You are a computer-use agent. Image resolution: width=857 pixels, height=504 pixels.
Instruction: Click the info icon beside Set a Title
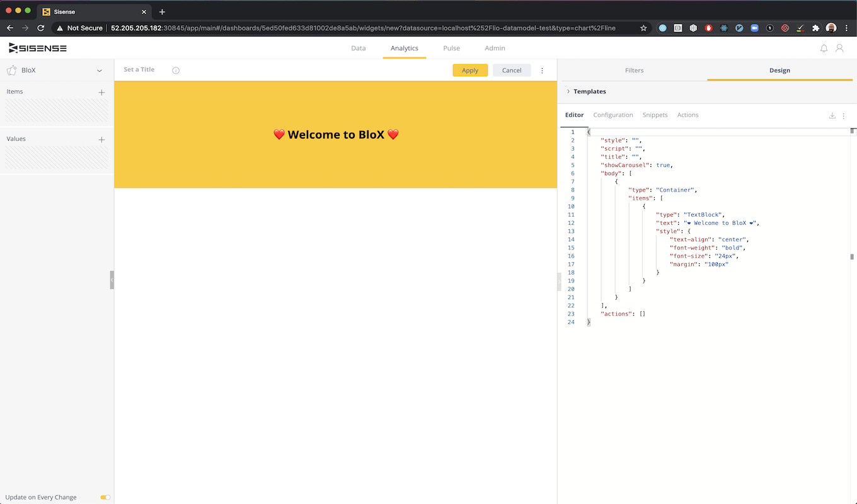(x=176, y=71)
